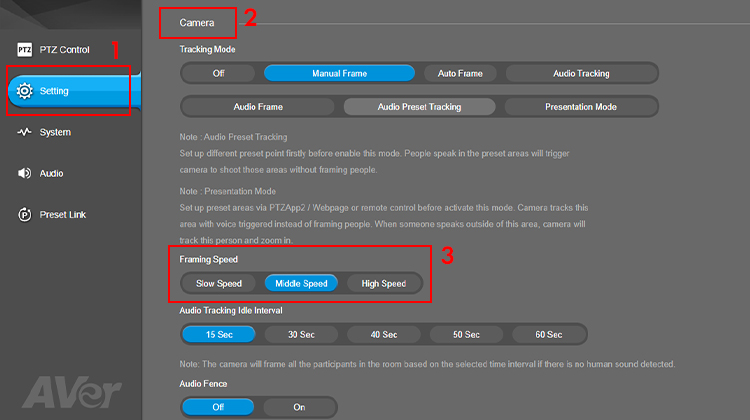Viewport: 750px width, 420px height.
Task: Click the System waveform icon
Action: pos(24,132)
